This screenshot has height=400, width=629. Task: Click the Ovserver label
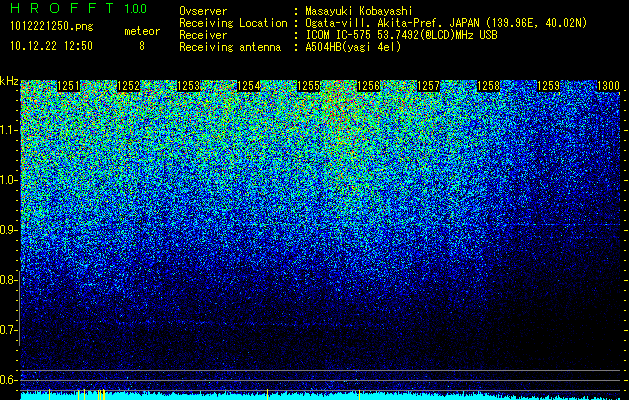point(203,11)
